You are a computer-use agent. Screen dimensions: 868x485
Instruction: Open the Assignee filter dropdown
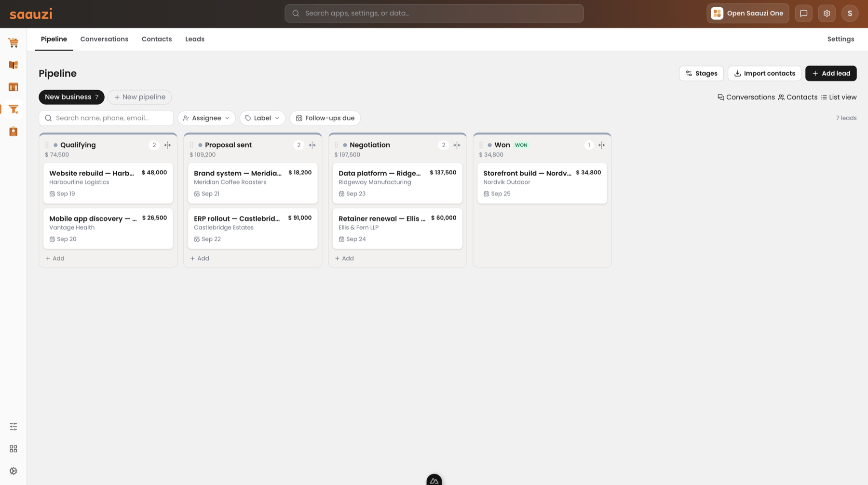[206, 118]
